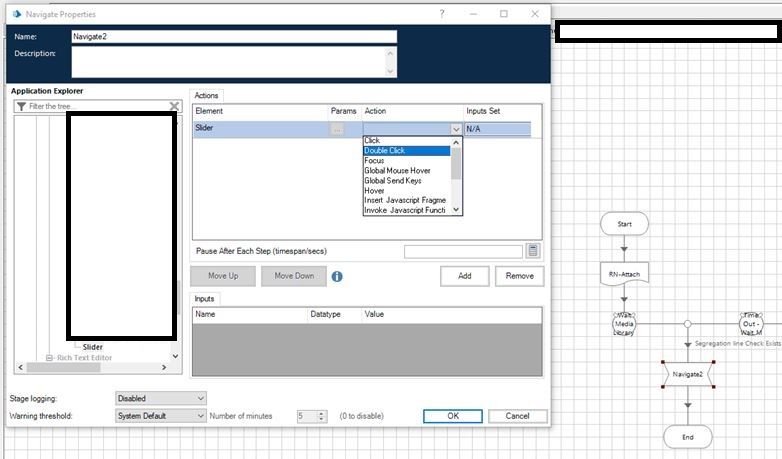Select the Start stage on the flowchart
This screenshot has width=782, height=459.
tap(624, 223)
